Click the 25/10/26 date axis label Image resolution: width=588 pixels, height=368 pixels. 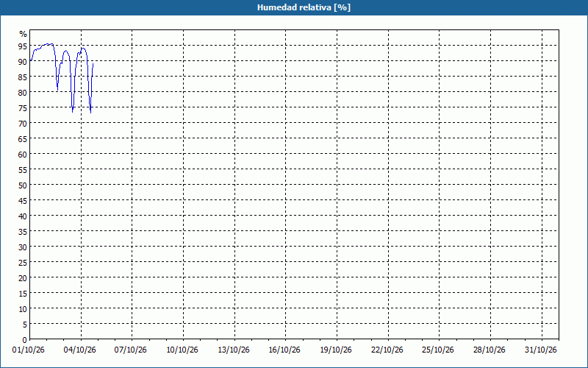click(438, 350)
